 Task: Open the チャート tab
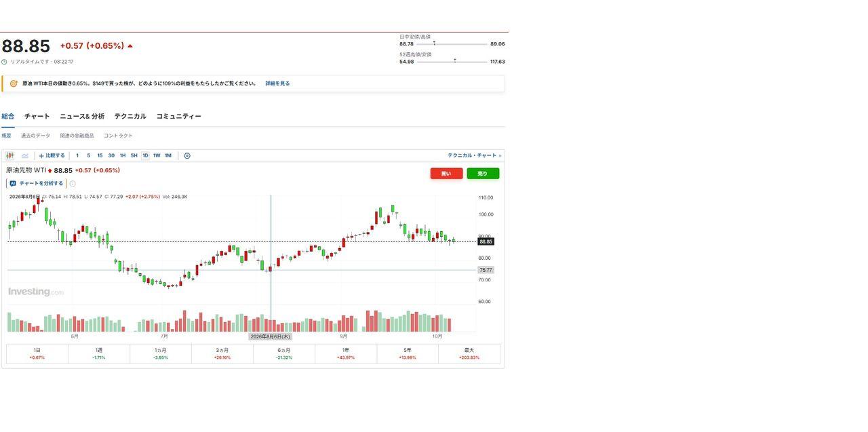pos(37,117)
